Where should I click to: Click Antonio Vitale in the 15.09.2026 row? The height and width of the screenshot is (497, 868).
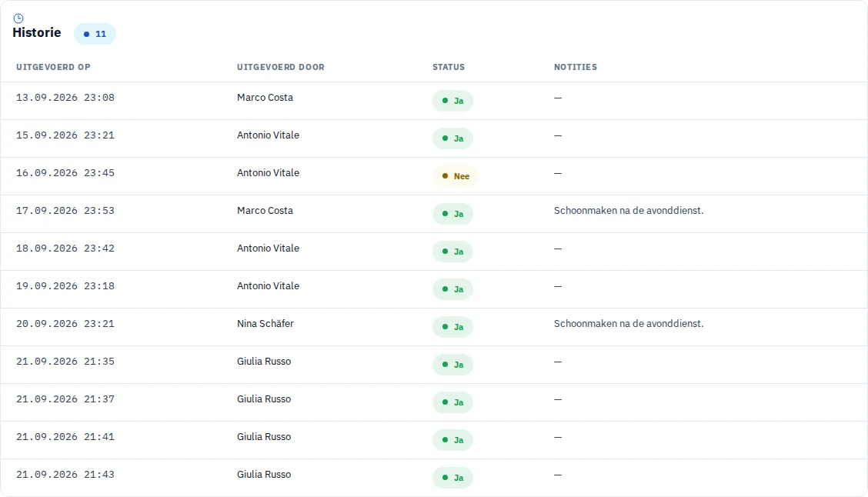coord(268,135)
